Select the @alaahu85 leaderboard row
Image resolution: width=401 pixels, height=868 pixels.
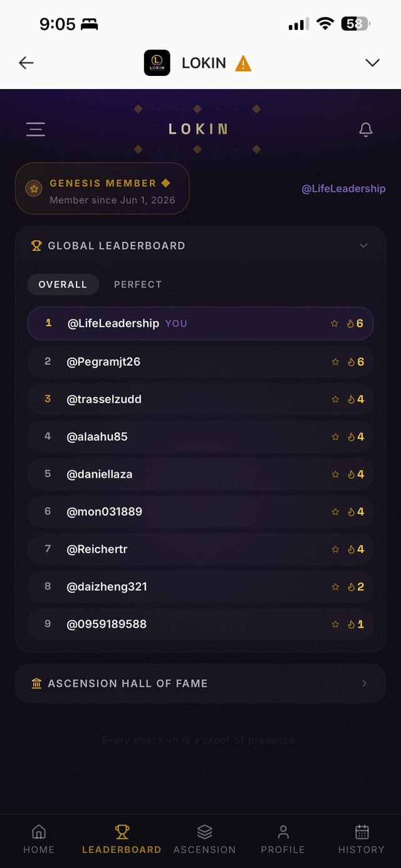tap(200, 437)
